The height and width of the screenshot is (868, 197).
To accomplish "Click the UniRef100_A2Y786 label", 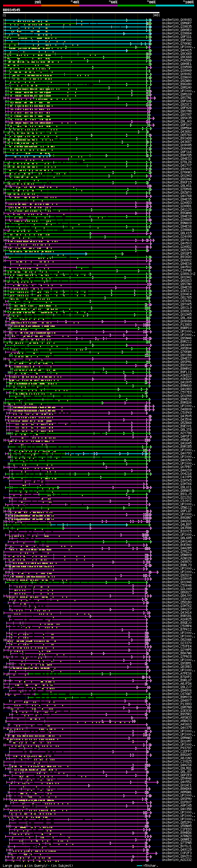I will point(177,433).
